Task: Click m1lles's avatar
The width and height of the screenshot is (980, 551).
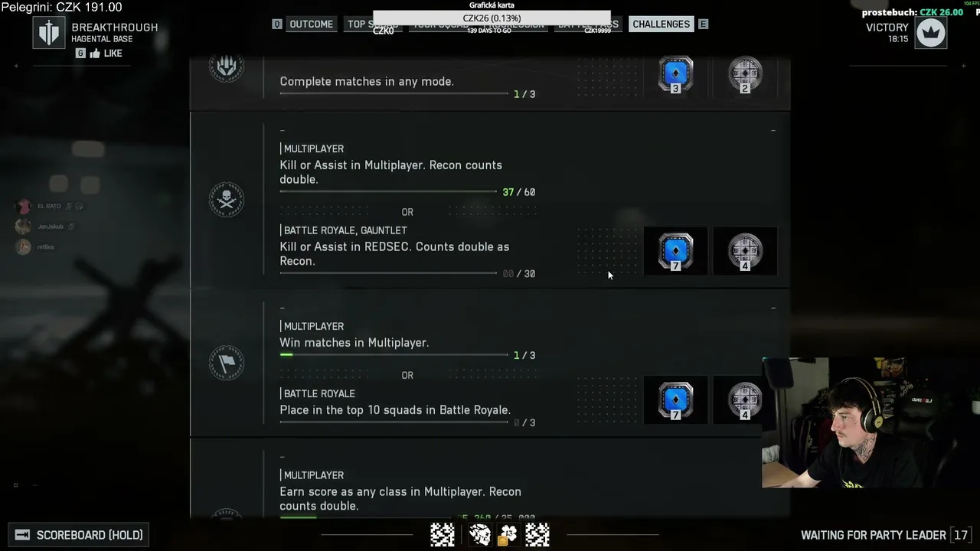Action: (24, 246)
